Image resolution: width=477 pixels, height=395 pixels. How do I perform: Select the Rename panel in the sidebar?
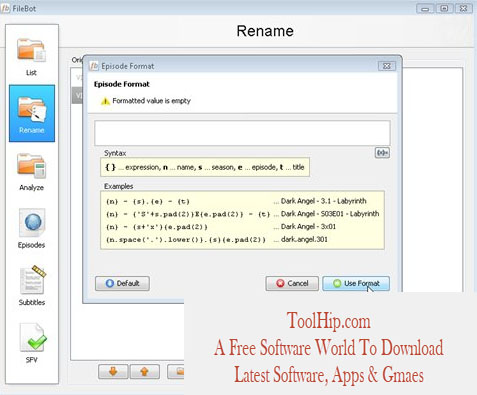[x=32, y=113]
